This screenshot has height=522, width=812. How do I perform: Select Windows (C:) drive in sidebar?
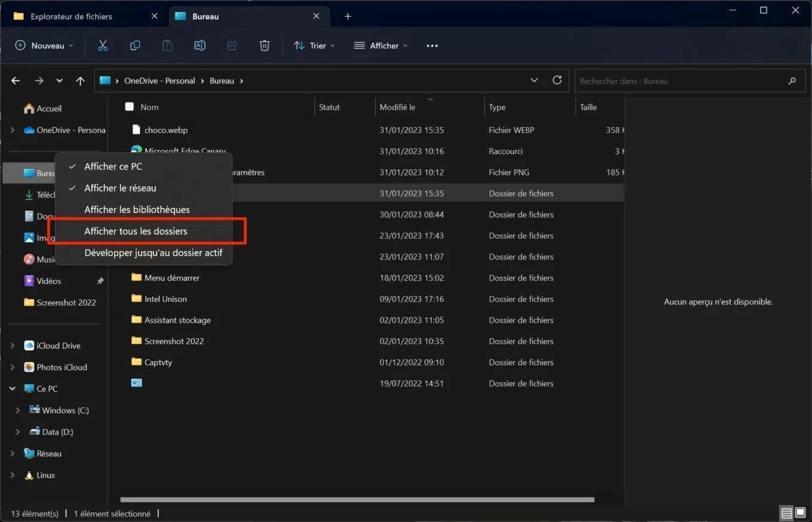59,410
